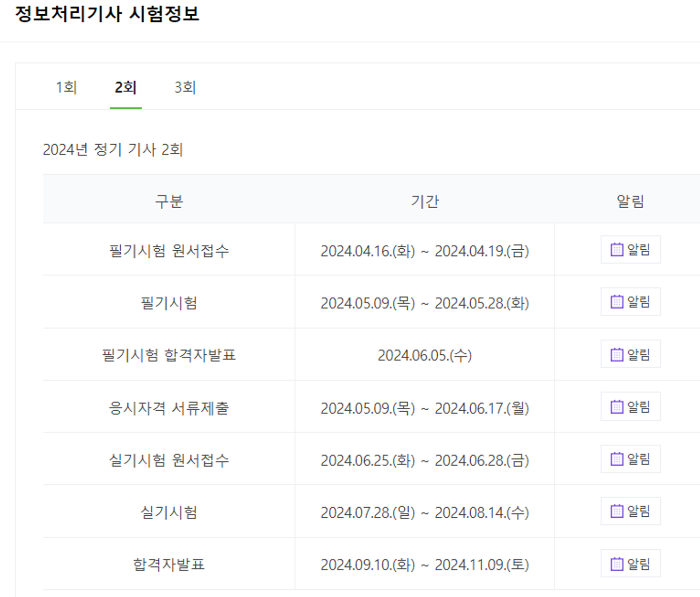700x597 pixels.
Task: Select the 응시자격 서류제출 cell
Action: [x=169, y=408]
